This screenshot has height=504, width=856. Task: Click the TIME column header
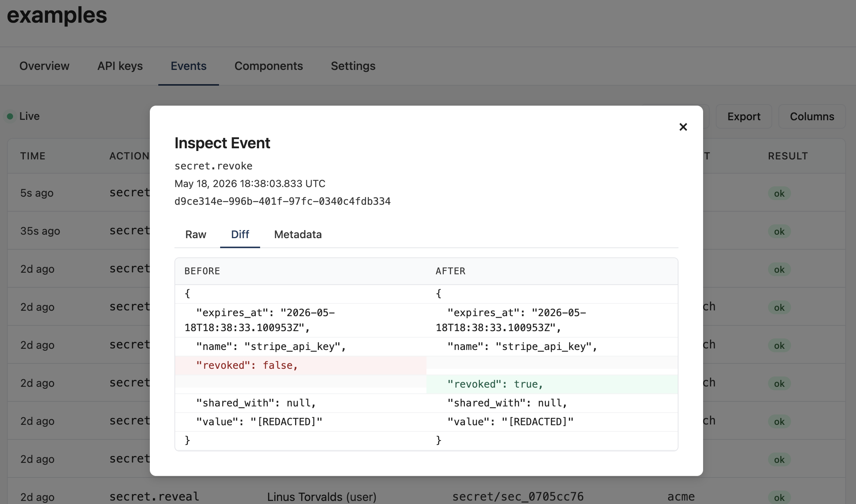[x=33, y=156]
